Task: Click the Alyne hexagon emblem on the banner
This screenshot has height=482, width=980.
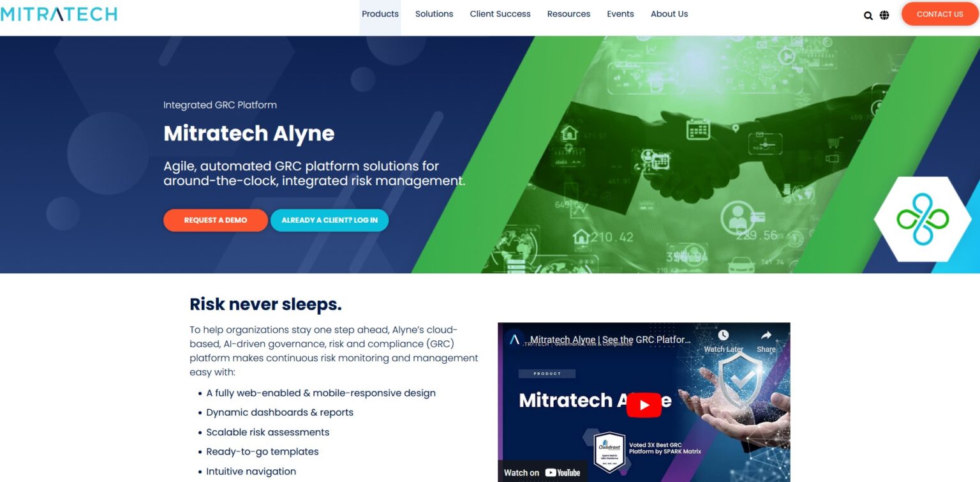Action: 923,219
